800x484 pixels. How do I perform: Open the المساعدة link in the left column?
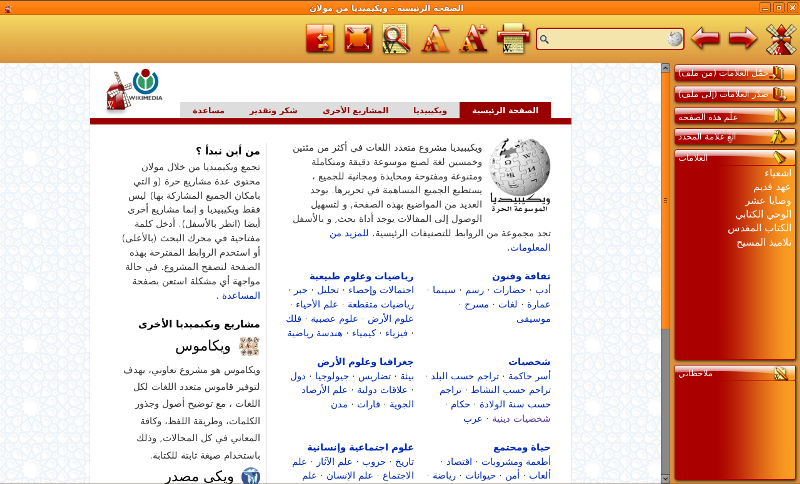click(241, 296)
